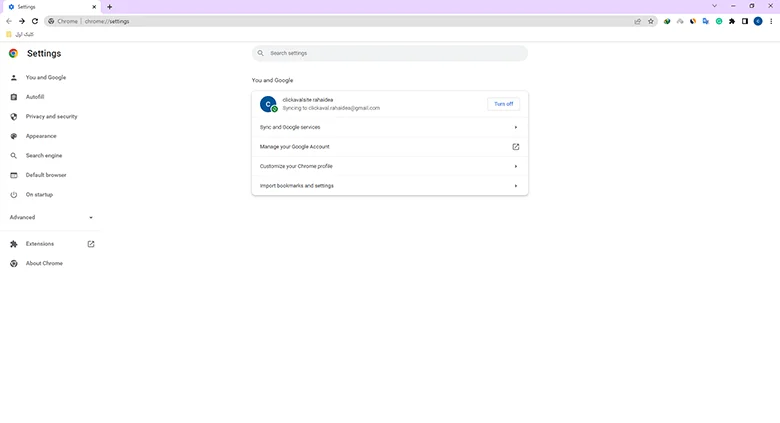Open the green Grammarly extension icon
The height and width of the screenshot is (423, 780).
[719, 21]
